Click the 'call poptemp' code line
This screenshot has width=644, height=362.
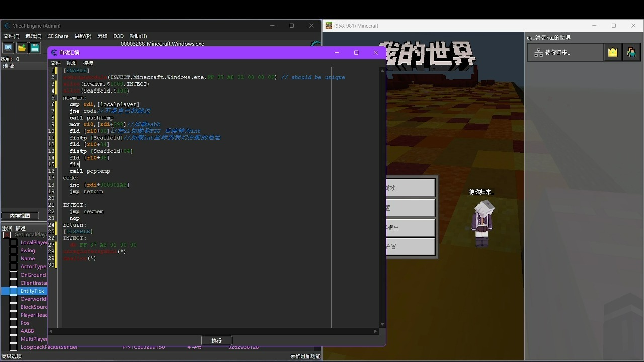tap(90, 171)
